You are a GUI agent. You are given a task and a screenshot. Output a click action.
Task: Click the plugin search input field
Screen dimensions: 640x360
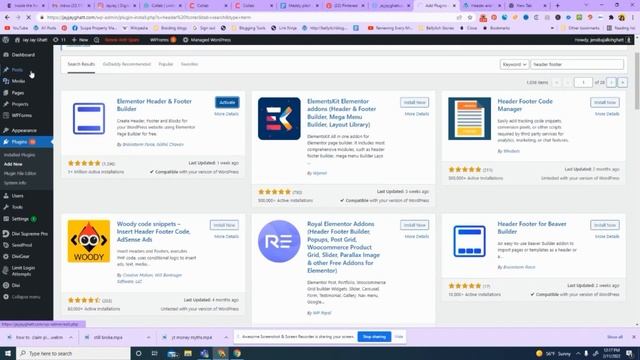pos(577,64)
